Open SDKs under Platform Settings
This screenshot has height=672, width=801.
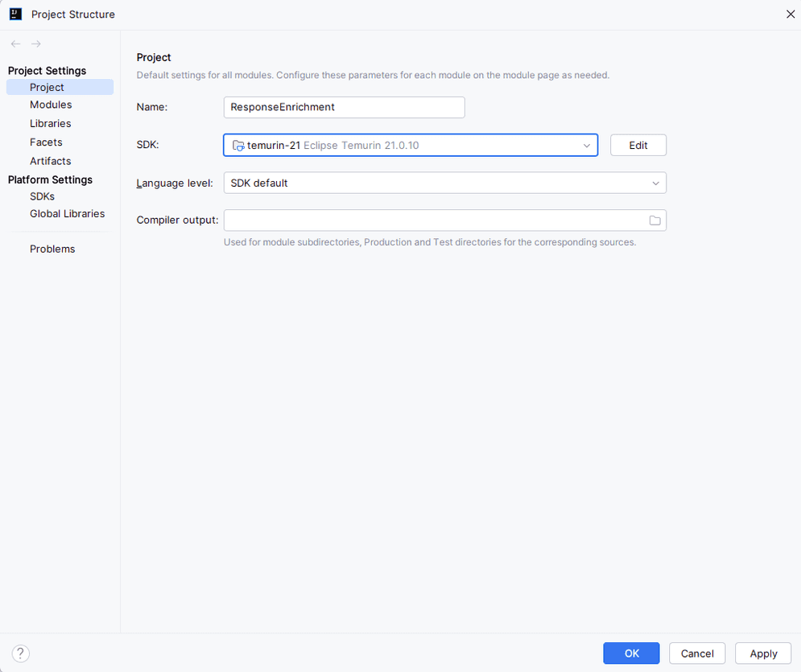tap(42, 196)
